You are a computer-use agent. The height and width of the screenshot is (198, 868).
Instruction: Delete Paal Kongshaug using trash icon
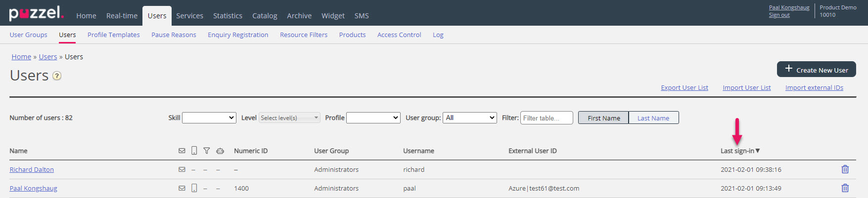(x=845, y=188)
